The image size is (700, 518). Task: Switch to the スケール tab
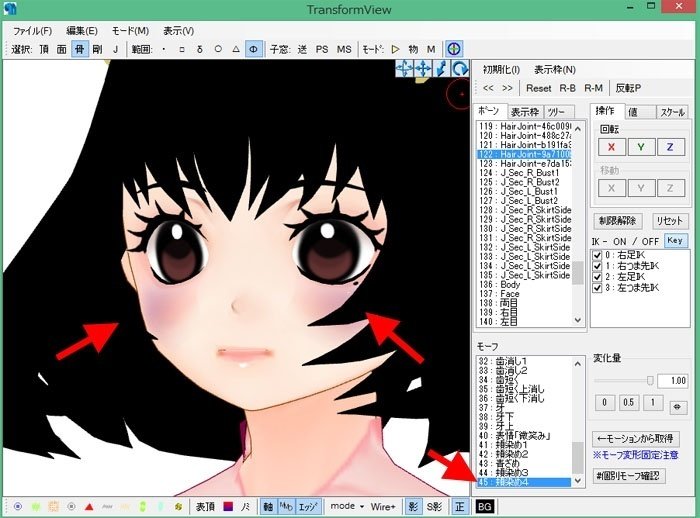click(x=672, y=112)
